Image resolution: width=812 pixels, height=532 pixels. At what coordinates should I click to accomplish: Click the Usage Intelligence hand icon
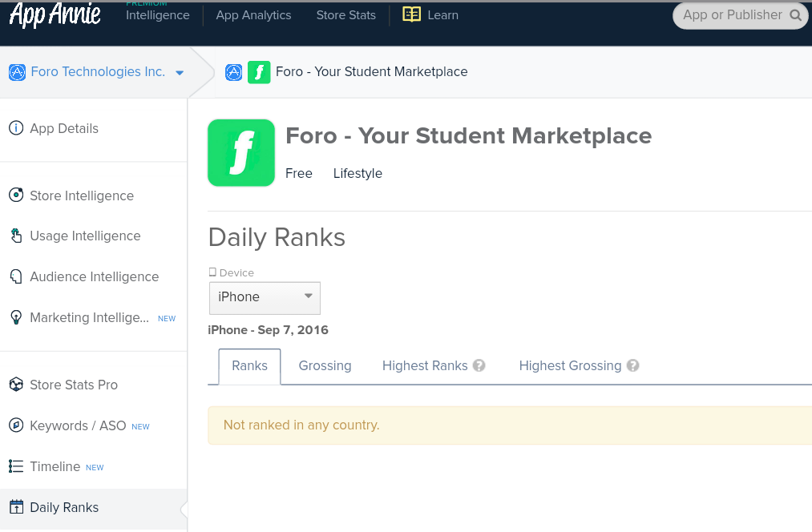tap(16, 236)
